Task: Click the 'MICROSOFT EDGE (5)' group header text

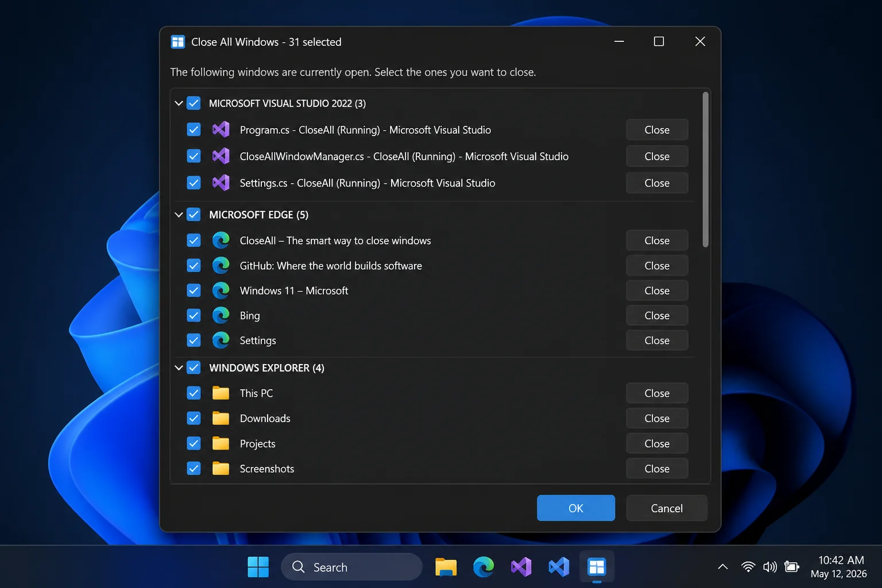Action: pos(259,215)
